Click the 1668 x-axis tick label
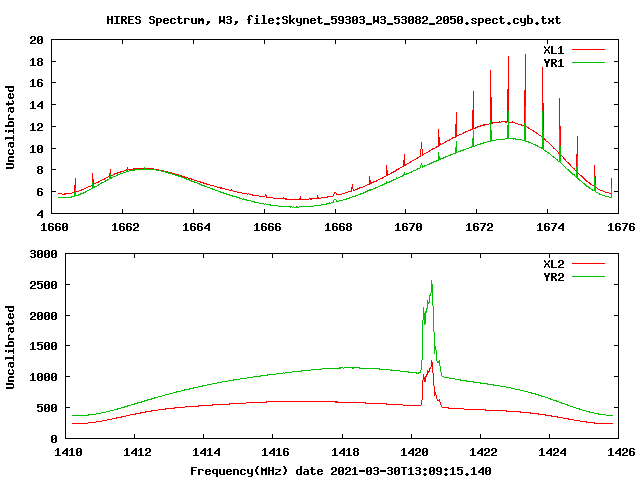The height and width of the screenshot is (480, 640). 338,227
